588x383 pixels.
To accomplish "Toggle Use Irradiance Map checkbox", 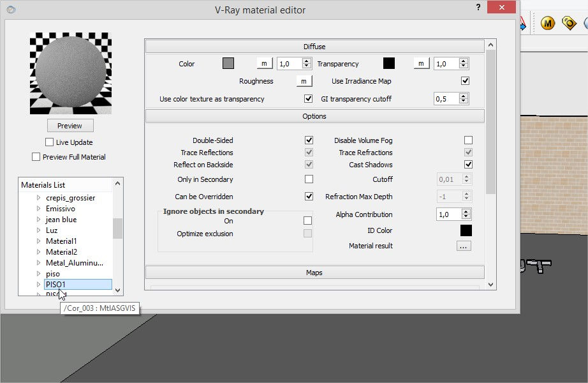I will click(465, 80).
